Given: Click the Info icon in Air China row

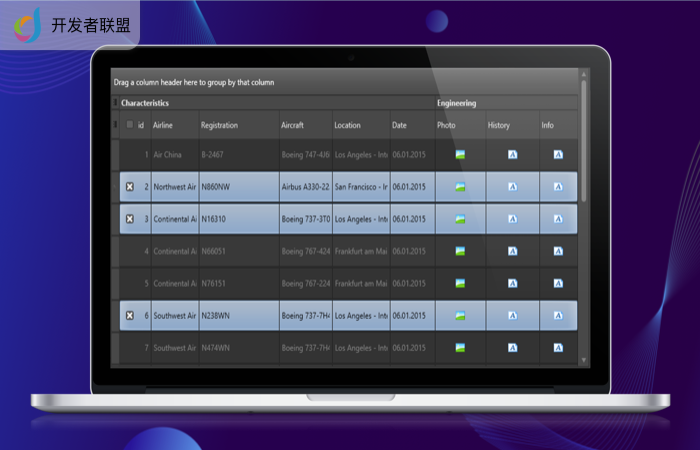Looking at the screenshot, I should (558, 155).
